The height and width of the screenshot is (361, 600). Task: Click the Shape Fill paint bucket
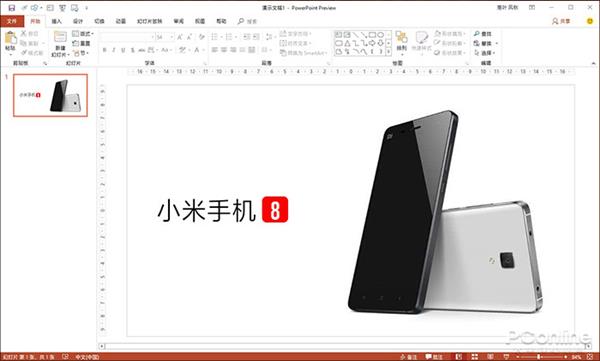tap(437, 34)
